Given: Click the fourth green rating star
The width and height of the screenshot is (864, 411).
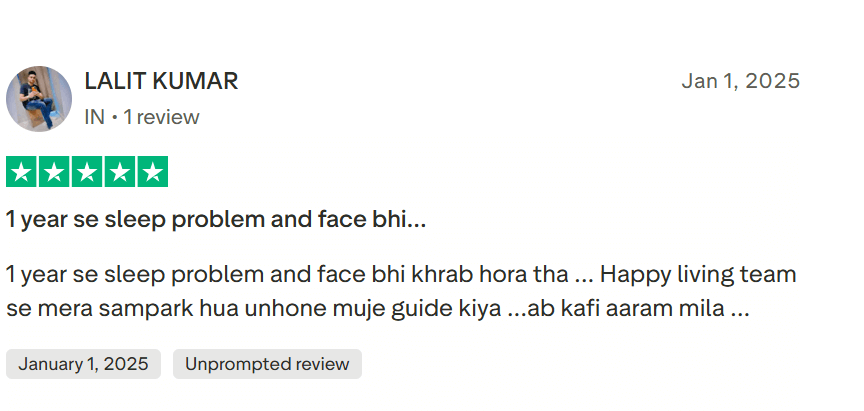Looking at the screenshot, I should pyautogui.click(x=120, y=172).
